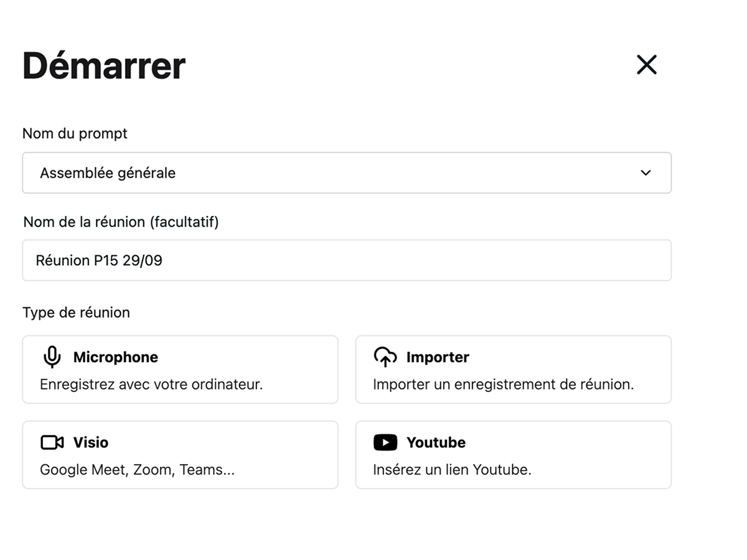The height and width of the screenshot is (560, 747).
Task: Click 'Nom de la réunion (facultatif)' label
Action: tap(121, 222)
